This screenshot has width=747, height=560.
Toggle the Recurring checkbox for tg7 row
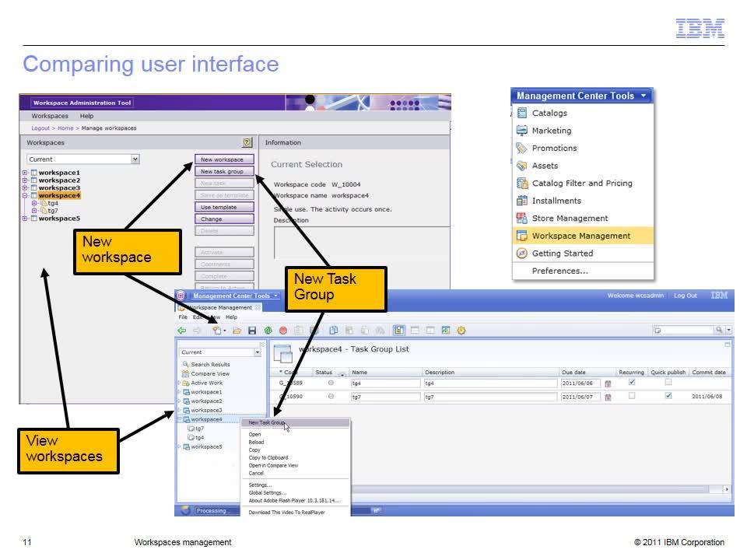(632, 395)
